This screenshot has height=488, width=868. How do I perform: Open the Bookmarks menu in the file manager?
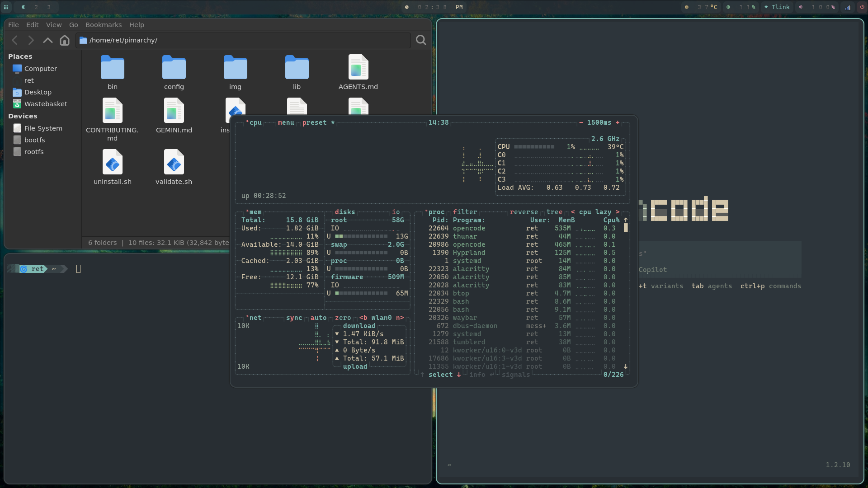[103, 24]
